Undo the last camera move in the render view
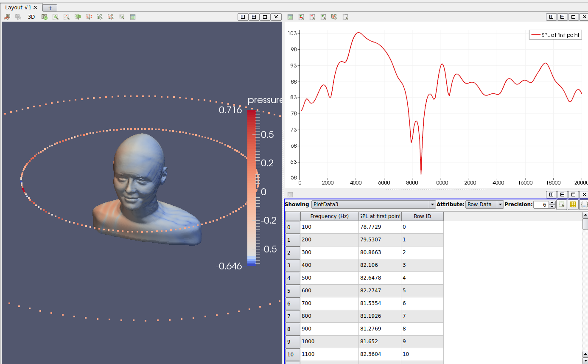The width and height of the screenshot is (588, 364). [7, 17]
